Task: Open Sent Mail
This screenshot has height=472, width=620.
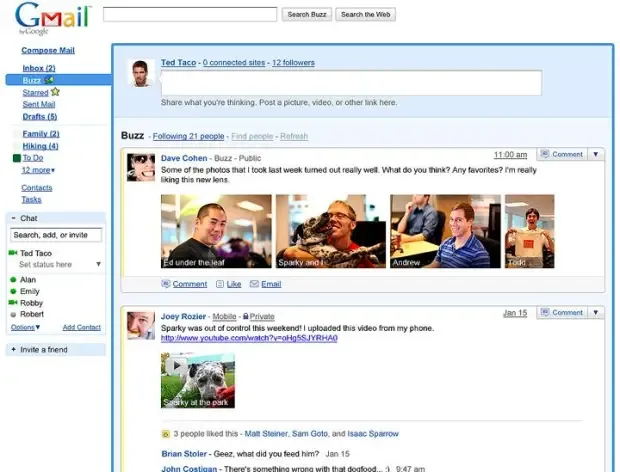Action: pos(39,104)
